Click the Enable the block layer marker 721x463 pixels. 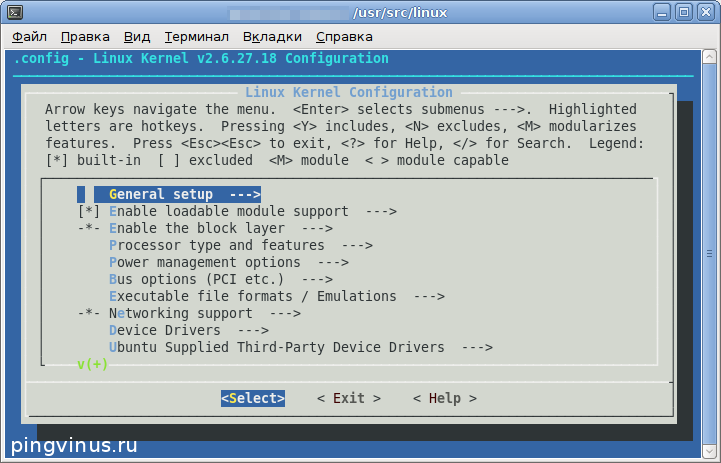(88, 229)
